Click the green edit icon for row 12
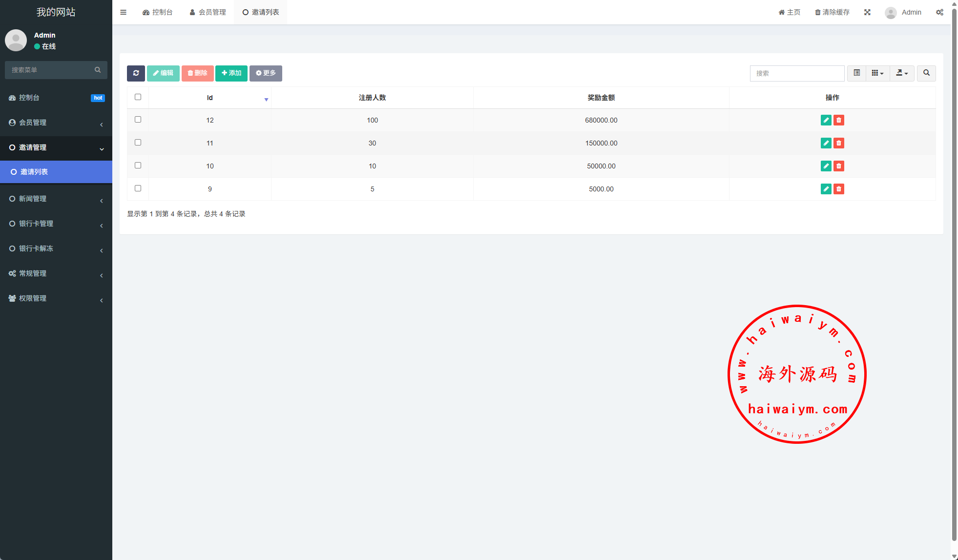This screenshot has width=958, height=560. 826,120
